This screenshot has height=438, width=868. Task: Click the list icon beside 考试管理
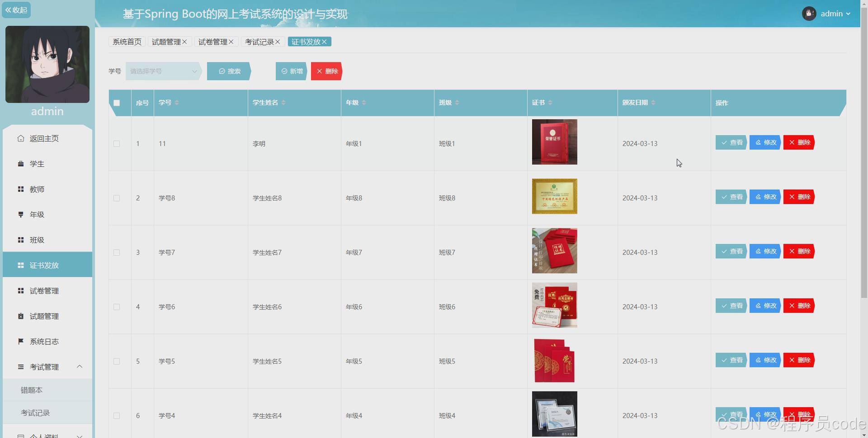click(x=21, y=367)
